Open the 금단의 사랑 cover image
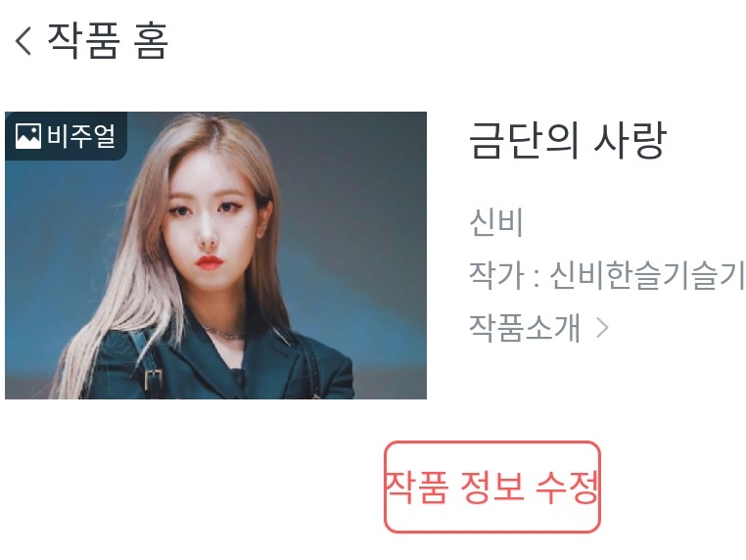Image resolution: width=746 pixels, height=560 pixels. click(216, 256)
